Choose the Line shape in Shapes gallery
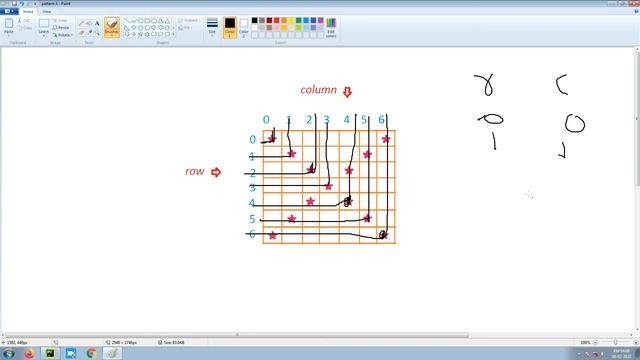 click(x=127, y=21)
